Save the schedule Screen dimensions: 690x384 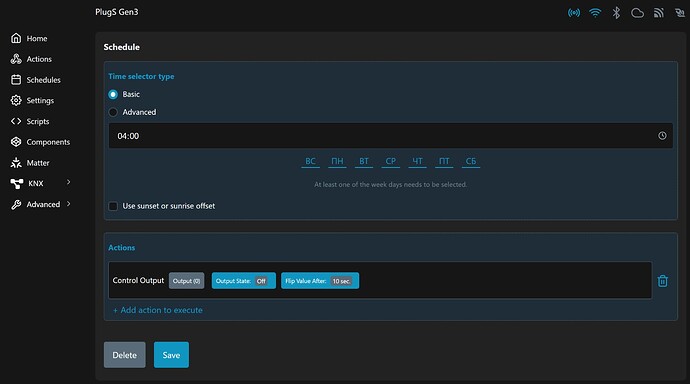(171, 355)
